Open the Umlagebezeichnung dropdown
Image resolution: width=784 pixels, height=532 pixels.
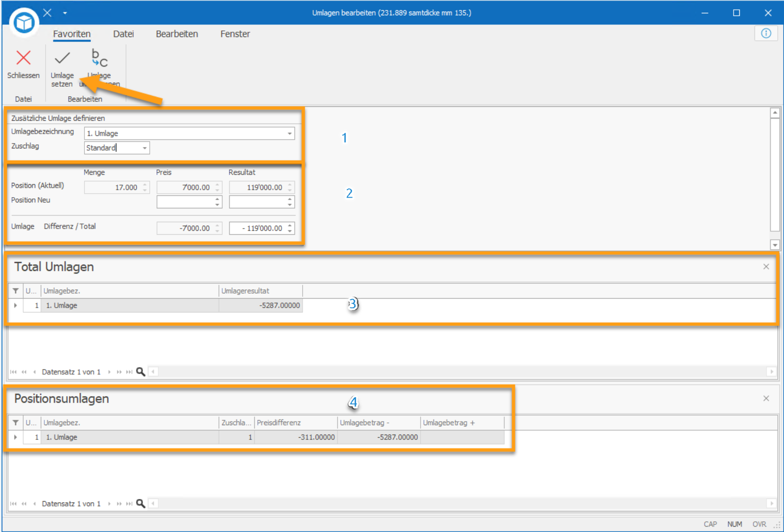tap(290, 134)
